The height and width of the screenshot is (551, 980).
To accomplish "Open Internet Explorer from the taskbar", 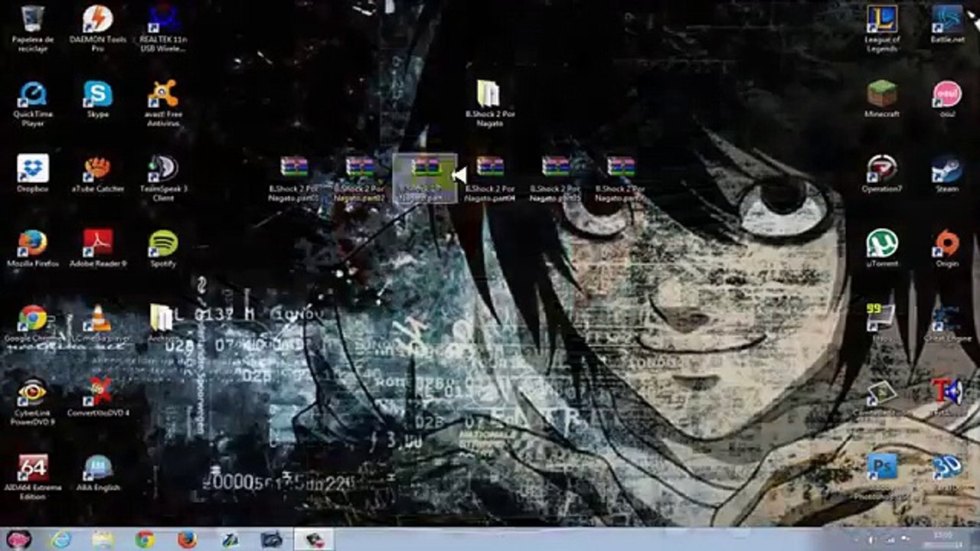I will [x=60, y=540].
